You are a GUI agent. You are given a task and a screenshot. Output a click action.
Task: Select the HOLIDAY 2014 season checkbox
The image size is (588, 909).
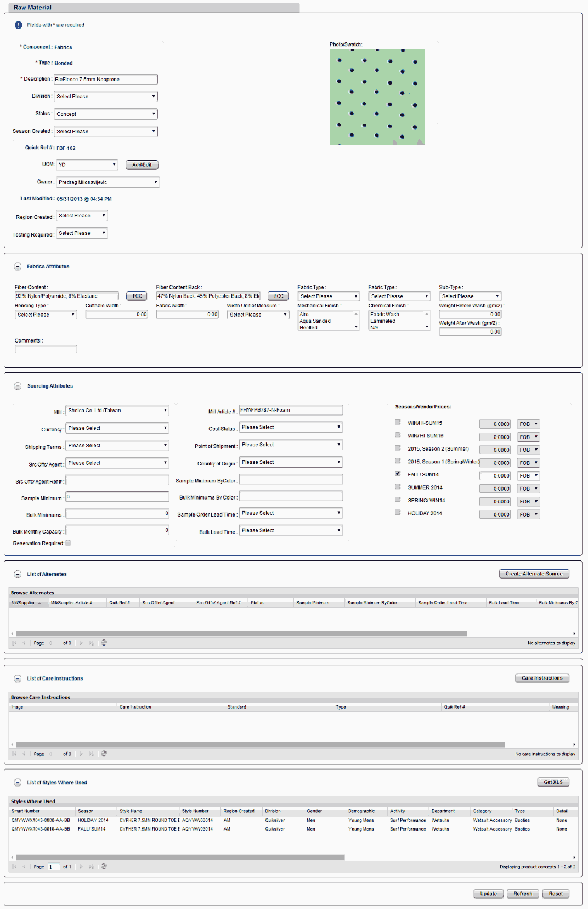pyautogui.click(x=398, y=512)
